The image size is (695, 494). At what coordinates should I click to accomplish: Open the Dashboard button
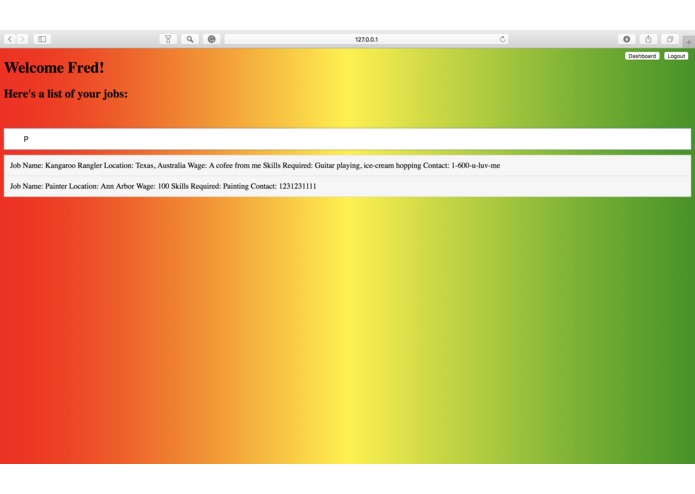(642, 56)
